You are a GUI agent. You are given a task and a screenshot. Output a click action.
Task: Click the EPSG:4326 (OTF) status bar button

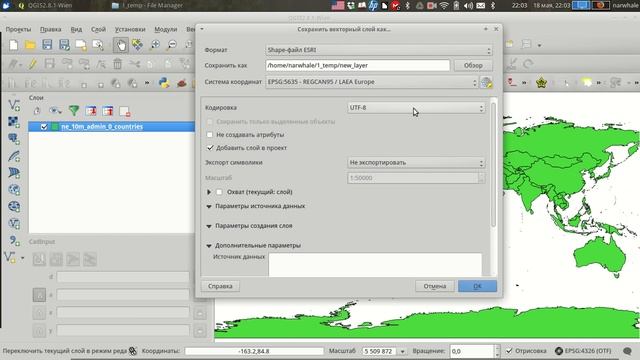(583, 351)
